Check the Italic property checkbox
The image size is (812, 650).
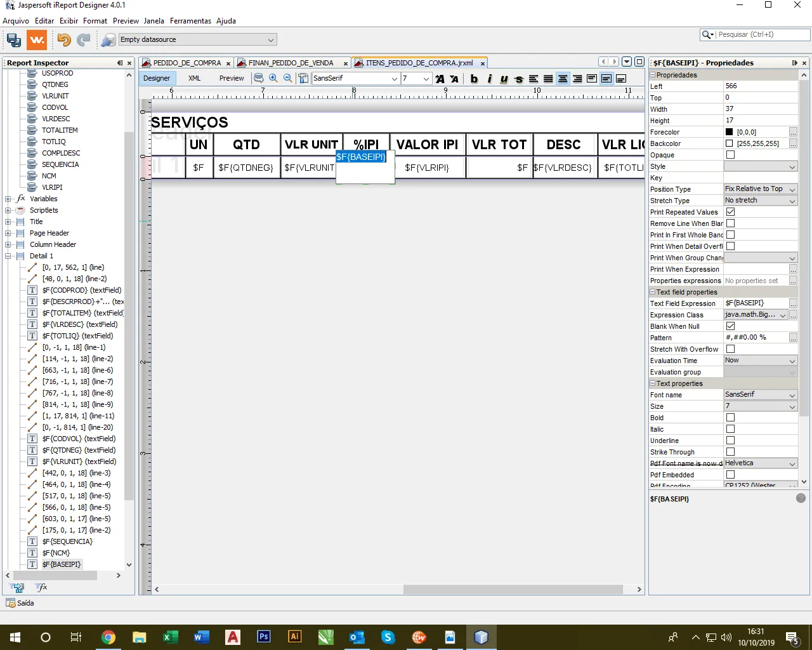730,429
